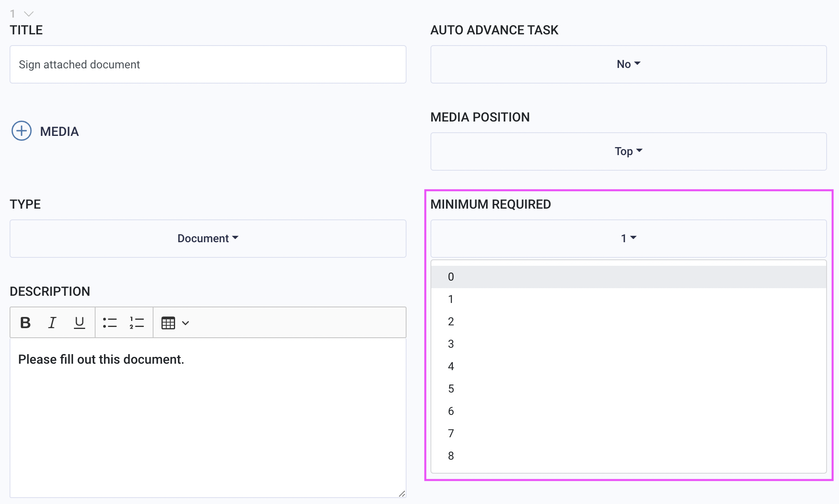
Task: Click the Bold formatting icon
Action: point(26,323)
